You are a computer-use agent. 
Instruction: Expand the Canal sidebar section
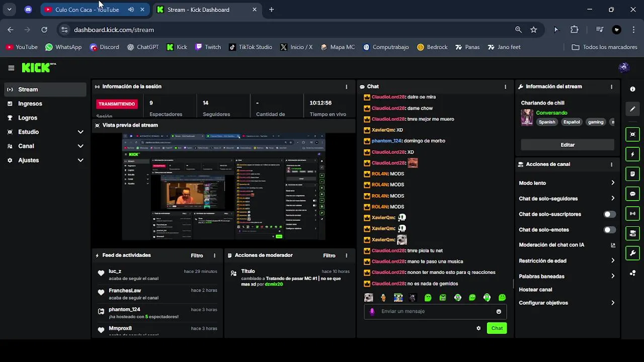(44, 146)
